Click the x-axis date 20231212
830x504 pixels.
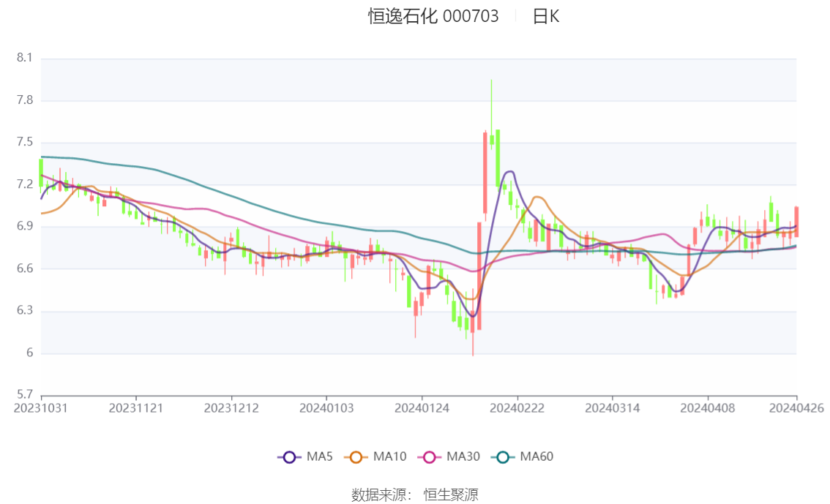click(x=231, y=408)
